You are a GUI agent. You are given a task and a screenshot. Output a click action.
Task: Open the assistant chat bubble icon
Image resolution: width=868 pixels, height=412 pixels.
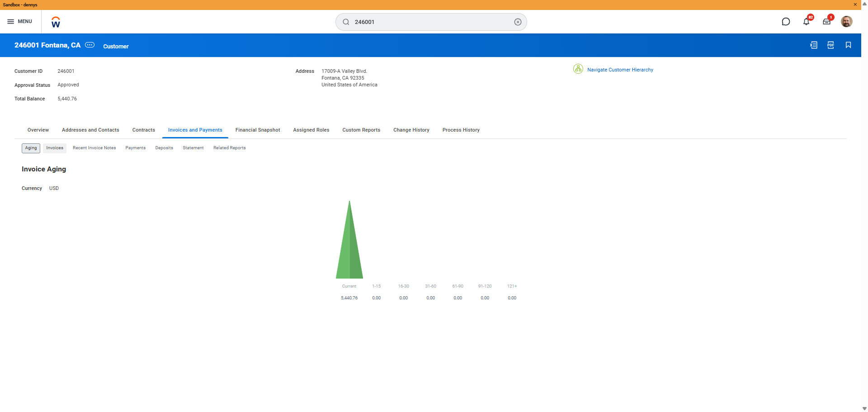tap(786, 22)
